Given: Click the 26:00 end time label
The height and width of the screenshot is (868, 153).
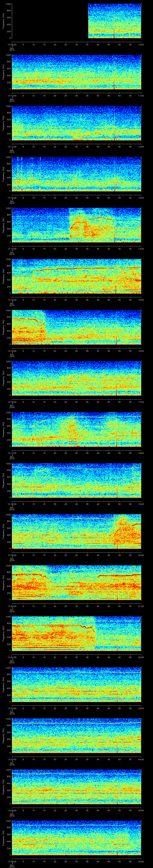Looking at the screenshot, I should pos(141,862).
